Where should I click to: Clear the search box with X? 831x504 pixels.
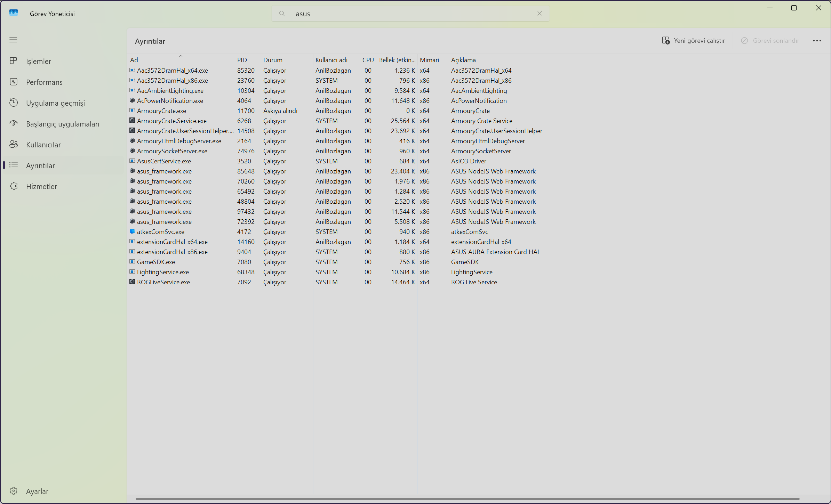pos(540,14)
